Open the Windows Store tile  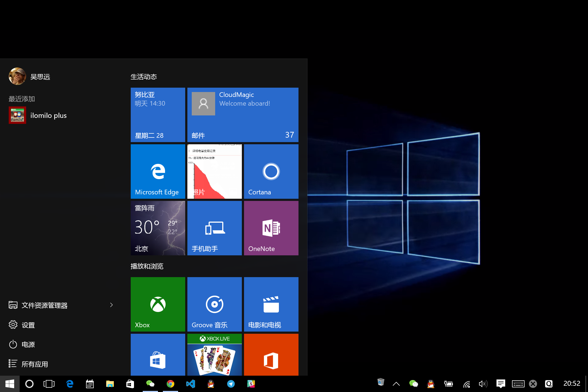coord(157,359)
